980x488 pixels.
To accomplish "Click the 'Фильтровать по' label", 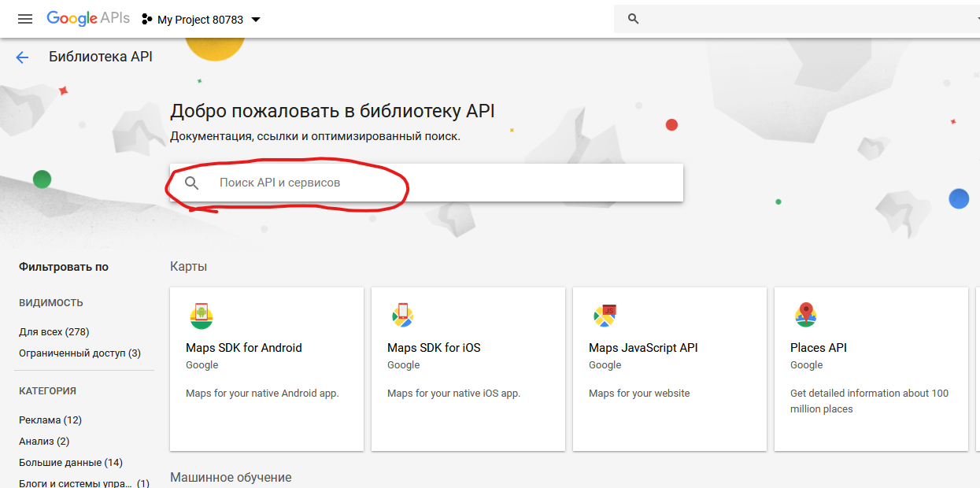I will point(64,267).
